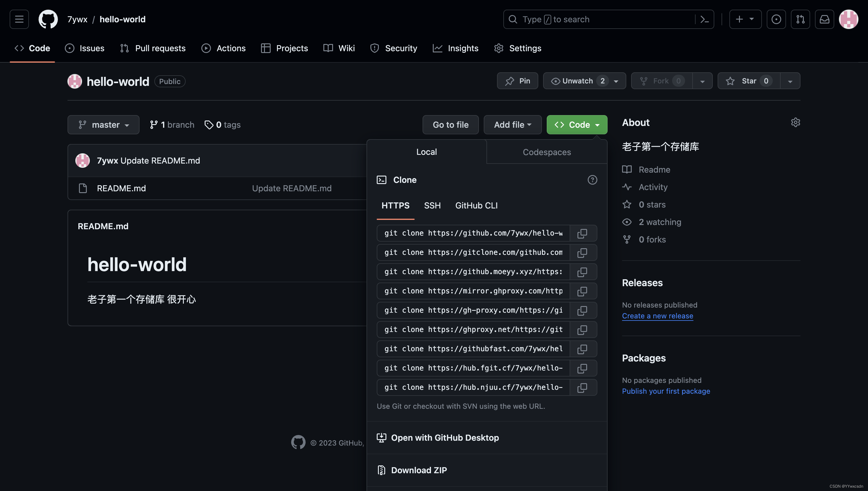Open the Add file dropdown
Viewport: 868px width, 491px height.
512,125
